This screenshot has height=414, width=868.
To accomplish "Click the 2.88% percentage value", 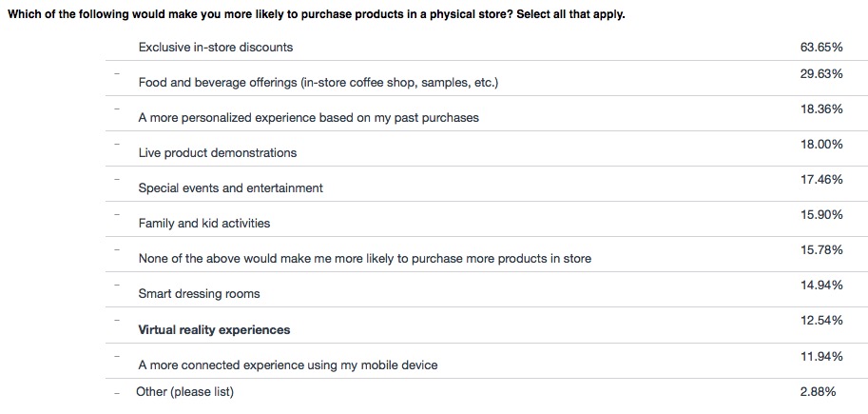I will 818,392.
